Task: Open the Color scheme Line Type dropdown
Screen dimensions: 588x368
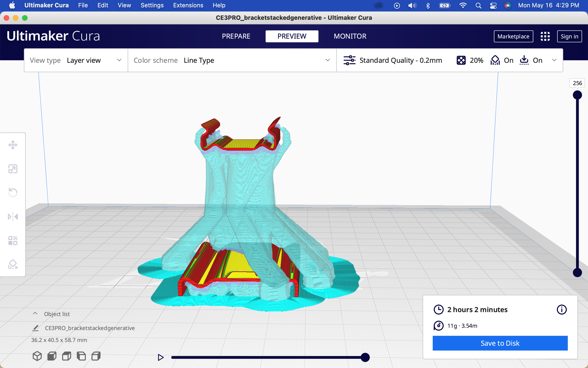Action: (255, 60)
